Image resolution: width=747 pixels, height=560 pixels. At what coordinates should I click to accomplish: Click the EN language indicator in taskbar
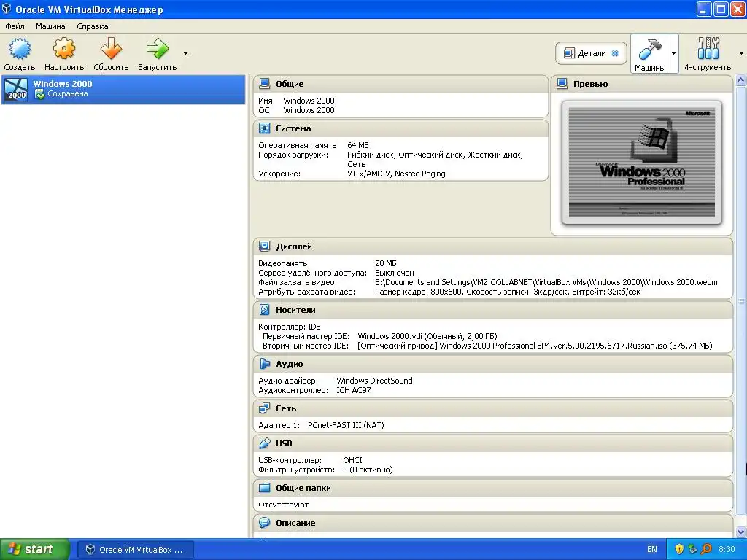[x=651, y=550]
